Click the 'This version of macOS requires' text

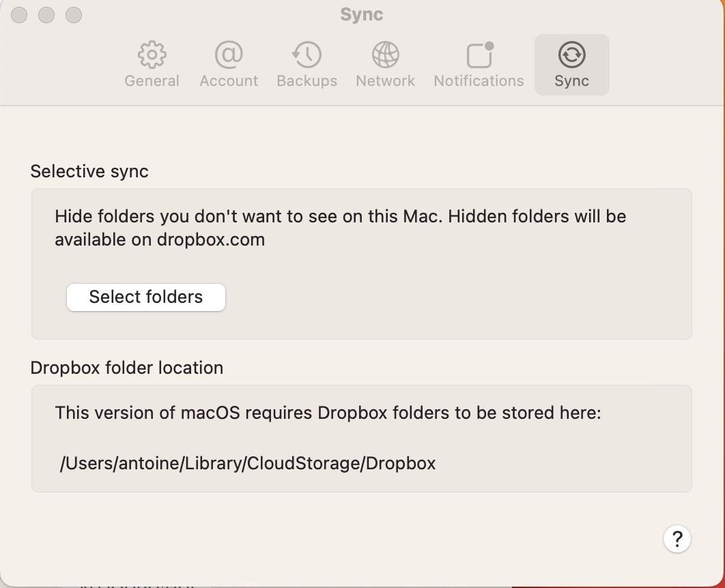pos(328,413)
